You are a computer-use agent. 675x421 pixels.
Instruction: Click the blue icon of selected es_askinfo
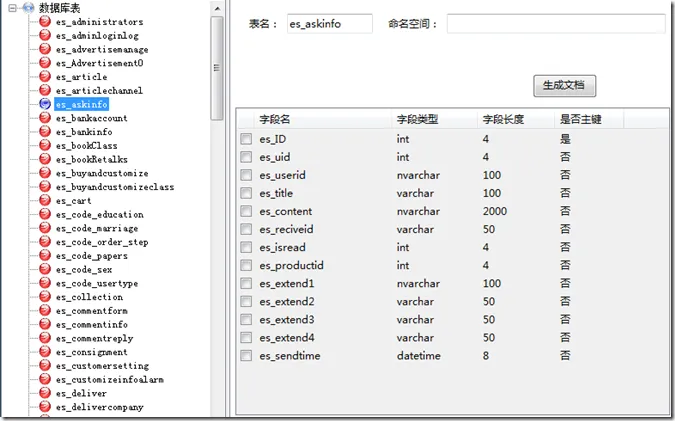pos(45,104)
